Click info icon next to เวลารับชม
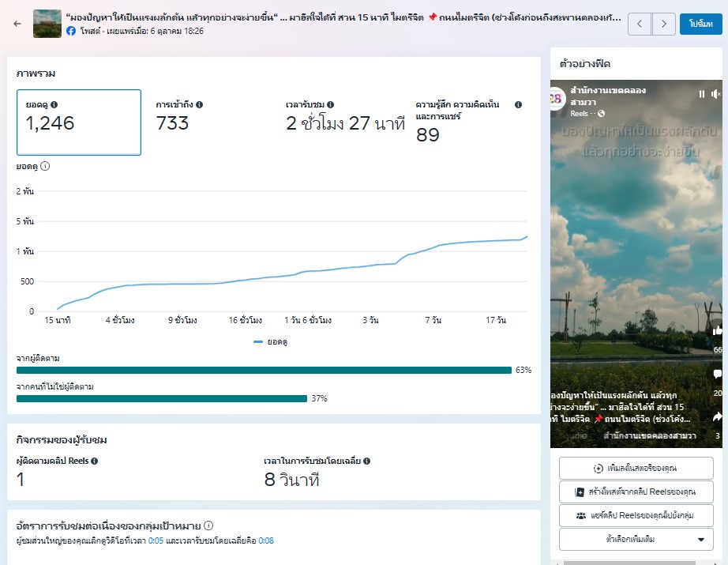Screen dimensions: 728x565 point(330,104)
